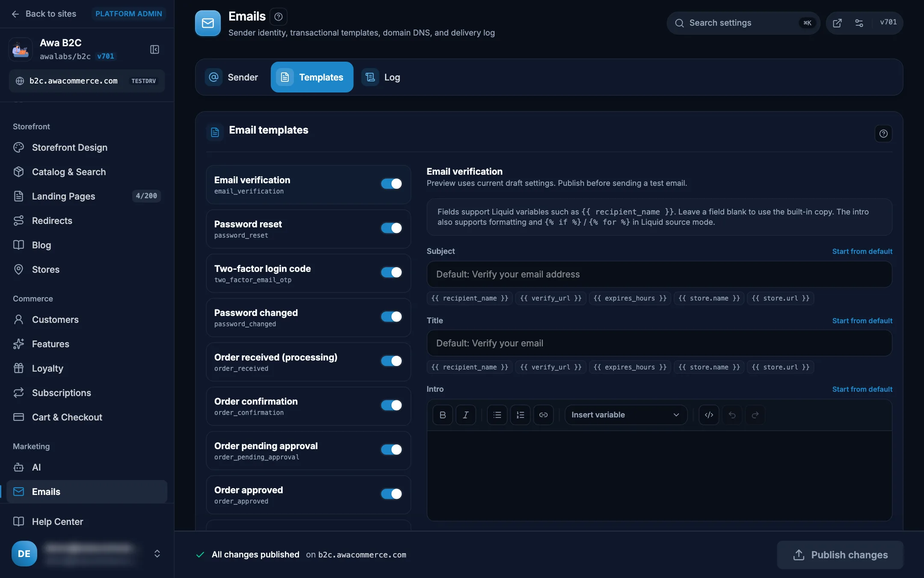924x578 pixels.
Task: Select the b2c.awacommerce.com domain chip
Action: (x=87, y=81)
